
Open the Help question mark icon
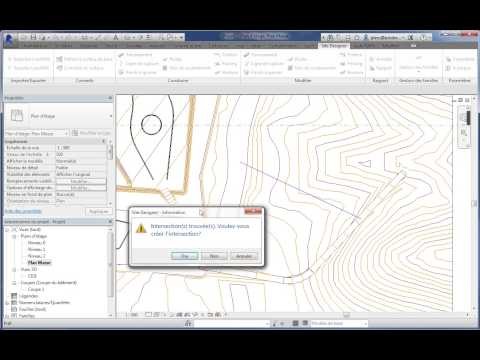(423, 37)
